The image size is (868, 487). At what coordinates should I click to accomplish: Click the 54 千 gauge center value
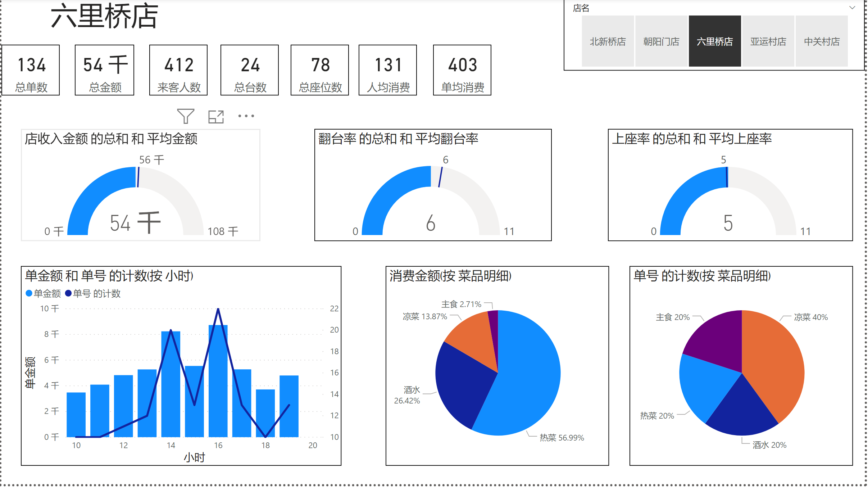(135, 223)
